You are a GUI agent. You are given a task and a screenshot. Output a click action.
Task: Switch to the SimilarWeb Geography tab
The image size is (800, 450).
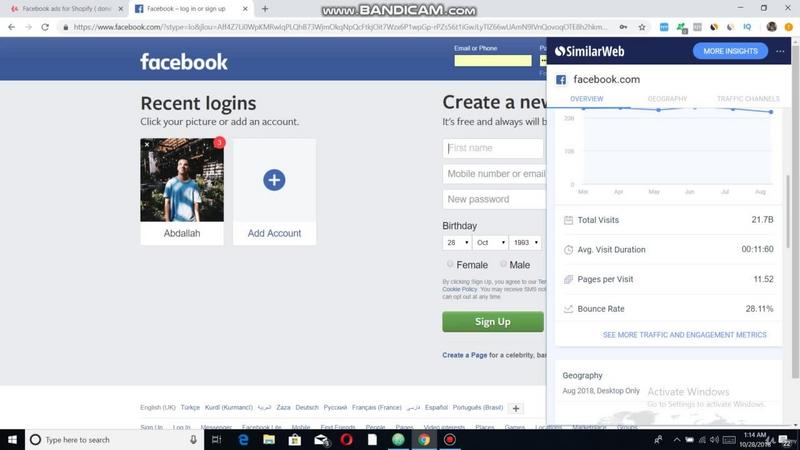tap(667, 99)
